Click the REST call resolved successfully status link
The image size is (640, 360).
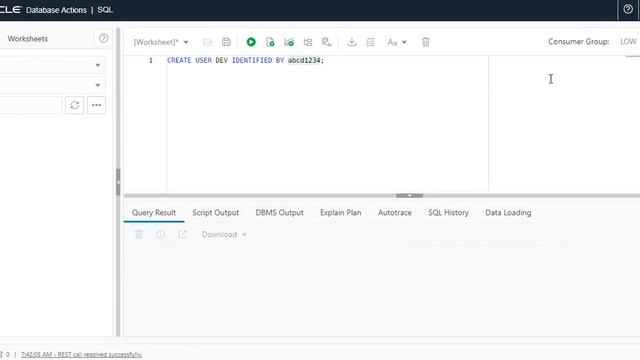(82, 354)
